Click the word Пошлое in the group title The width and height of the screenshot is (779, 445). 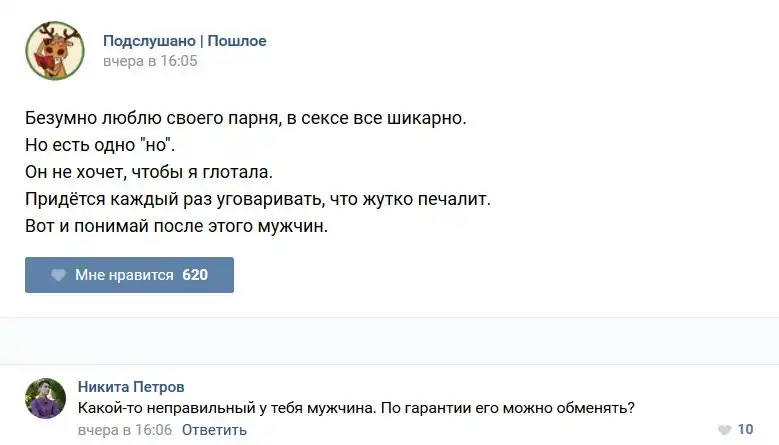coord(237,41)
